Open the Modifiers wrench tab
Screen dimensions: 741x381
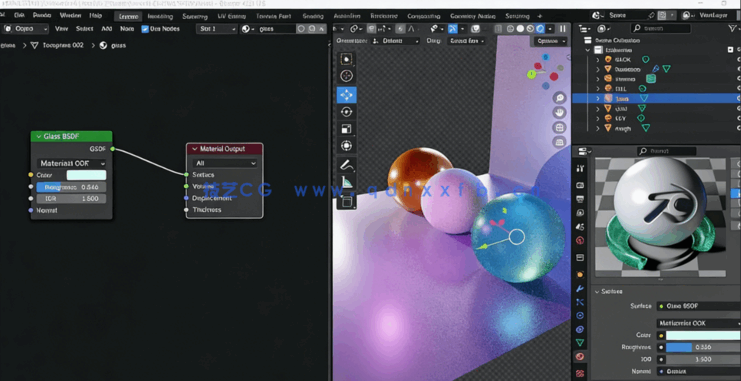[580, 288]
